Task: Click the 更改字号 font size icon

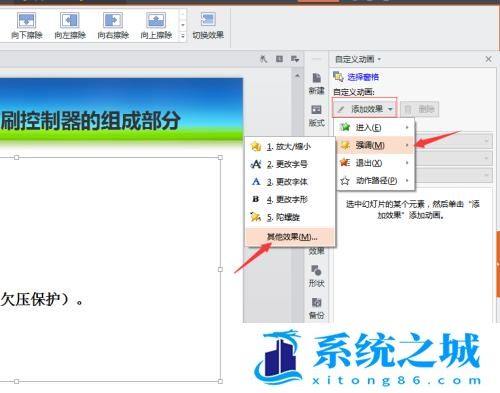Action: point(256,164)
